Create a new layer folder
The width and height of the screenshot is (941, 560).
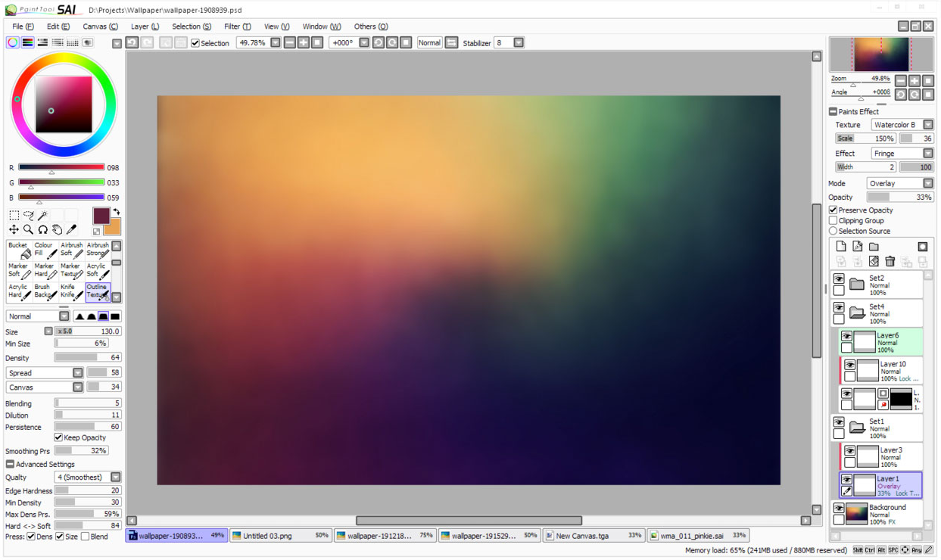[874, 247]
